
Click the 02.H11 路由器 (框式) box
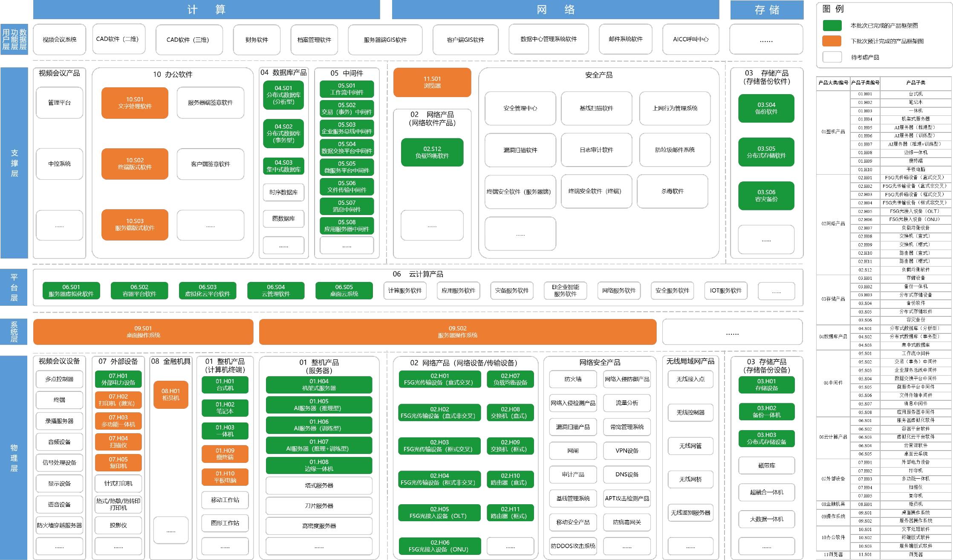coord(510,512)
